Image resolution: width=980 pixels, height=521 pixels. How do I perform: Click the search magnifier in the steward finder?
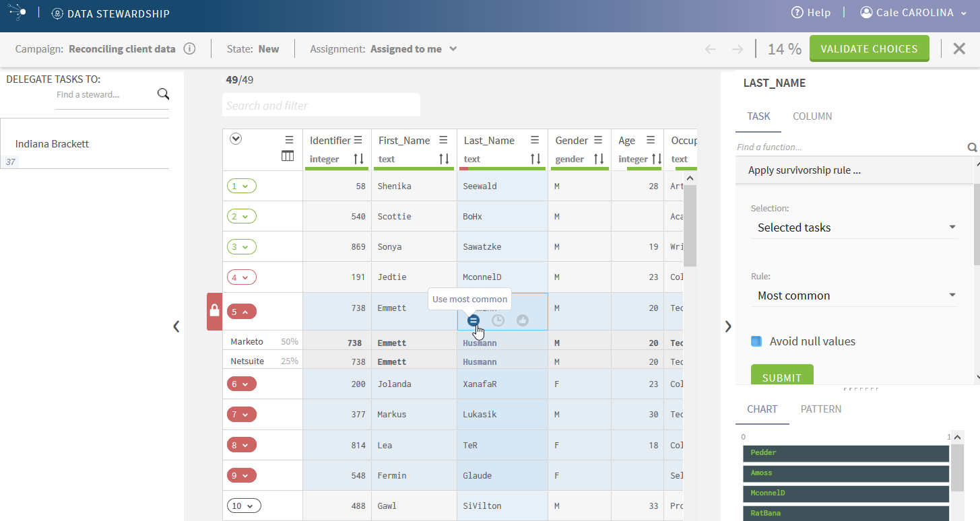point(163,94)
